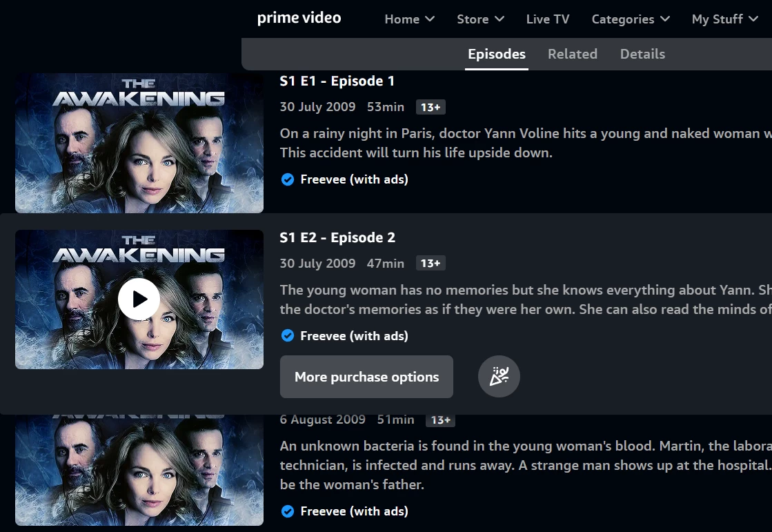772x532 pixels.
Task: Open the third episode thumbnail dated 6 August
Action: [139, 471]
